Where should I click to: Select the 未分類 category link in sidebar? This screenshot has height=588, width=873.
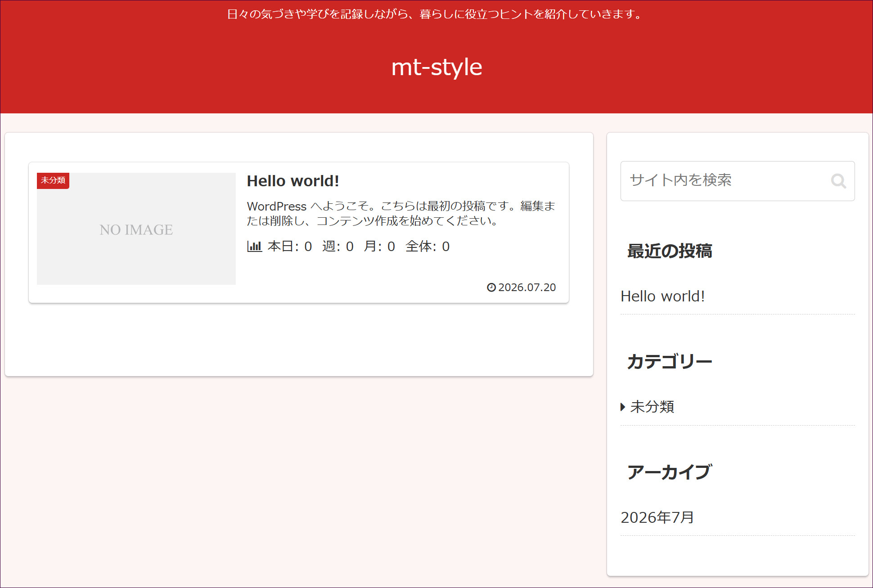[x=652, y=407]
